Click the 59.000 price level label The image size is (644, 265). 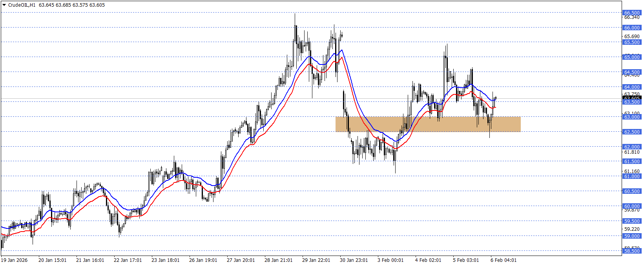coord(632,236)
